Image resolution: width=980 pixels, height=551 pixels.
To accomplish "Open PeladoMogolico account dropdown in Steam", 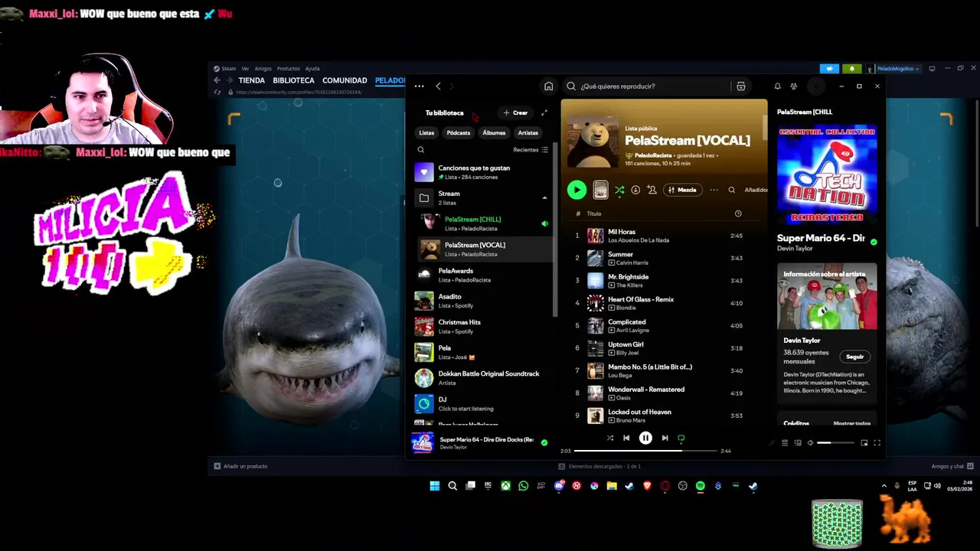I will tap(897, 69).
